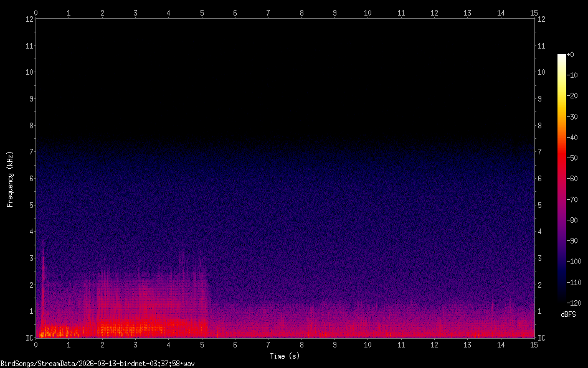Click the 13 second label on top time axis
Image resolution: width=588 pixels, height=368 pixels.
[467, 12]
